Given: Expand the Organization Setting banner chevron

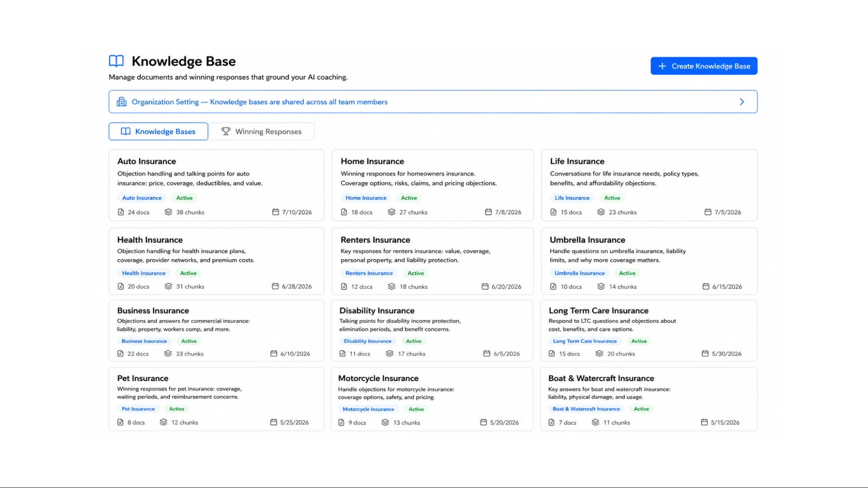Looking at the screenshot, I should [x=742, y=102].
